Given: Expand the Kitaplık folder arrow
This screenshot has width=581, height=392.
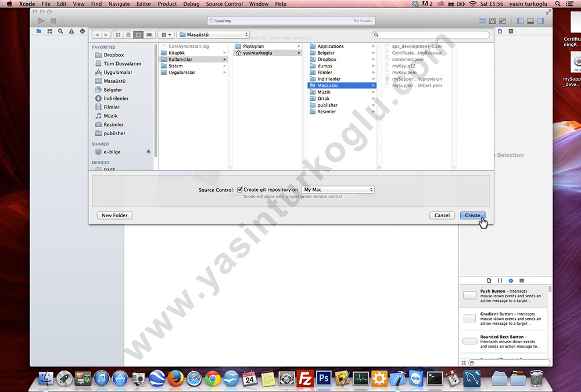Looking at the screenshot, I should tap(224, 53).
